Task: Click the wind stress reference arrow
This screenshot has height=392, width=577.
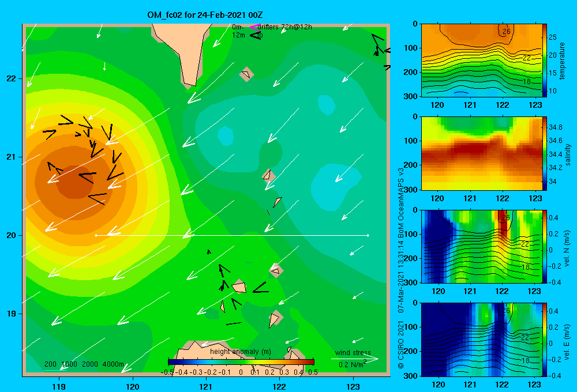Action: [x=355, y=359]
